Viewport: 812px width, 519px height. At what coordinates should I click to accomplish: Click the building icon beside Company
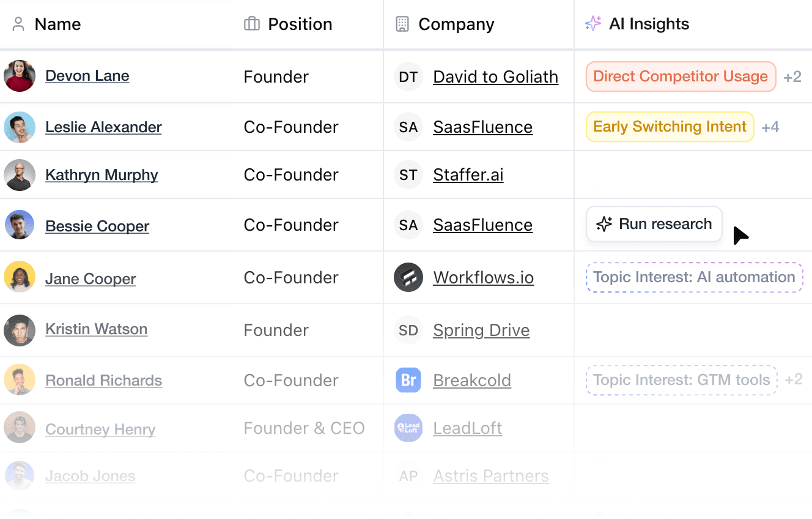click(x=402, y=24)
